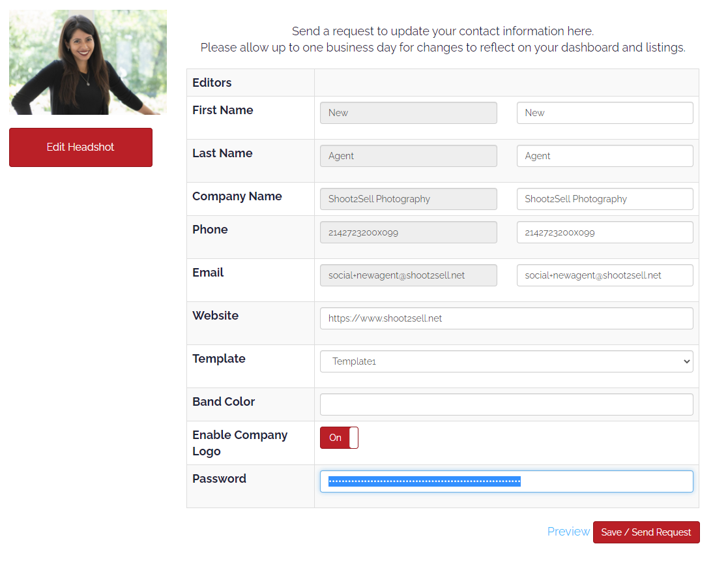
Task: Focus the Password field
Action: coord(506,481)
